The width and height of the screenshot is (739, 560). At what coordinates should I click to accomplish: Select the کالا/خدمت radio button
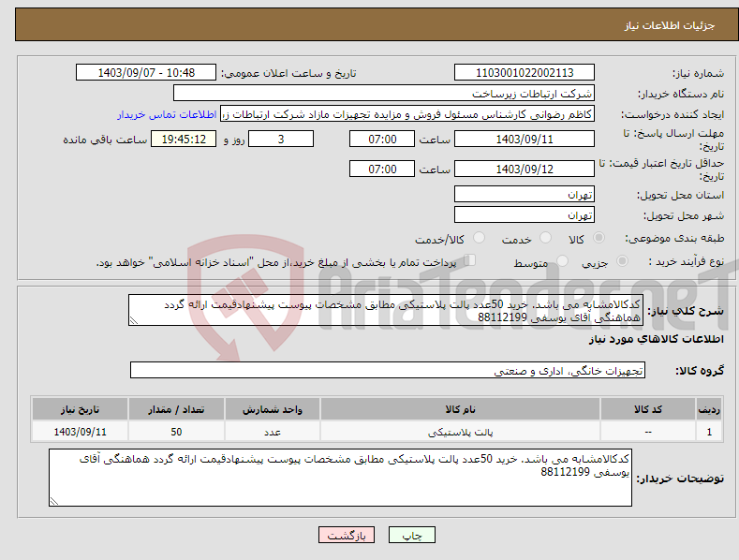click(x=479, y=238)
